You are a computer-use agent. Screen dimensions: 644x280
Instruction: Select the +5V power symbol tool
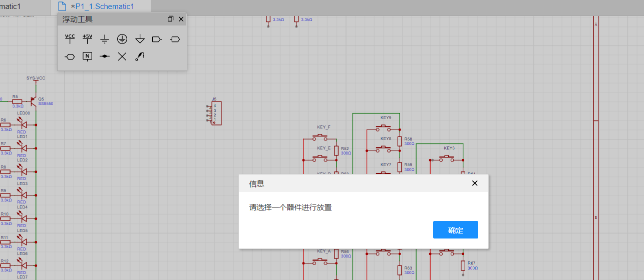(87, 39)
